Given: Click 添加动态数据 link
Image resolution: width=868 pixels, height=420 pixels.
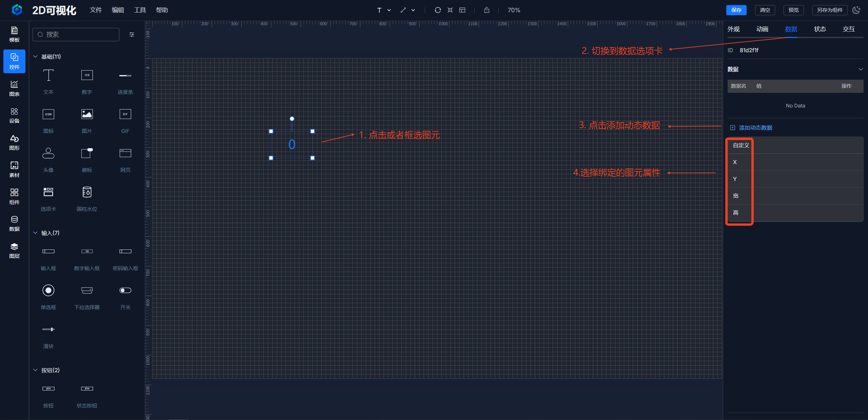Looking at the screenshot, I should tap(755, 128).
